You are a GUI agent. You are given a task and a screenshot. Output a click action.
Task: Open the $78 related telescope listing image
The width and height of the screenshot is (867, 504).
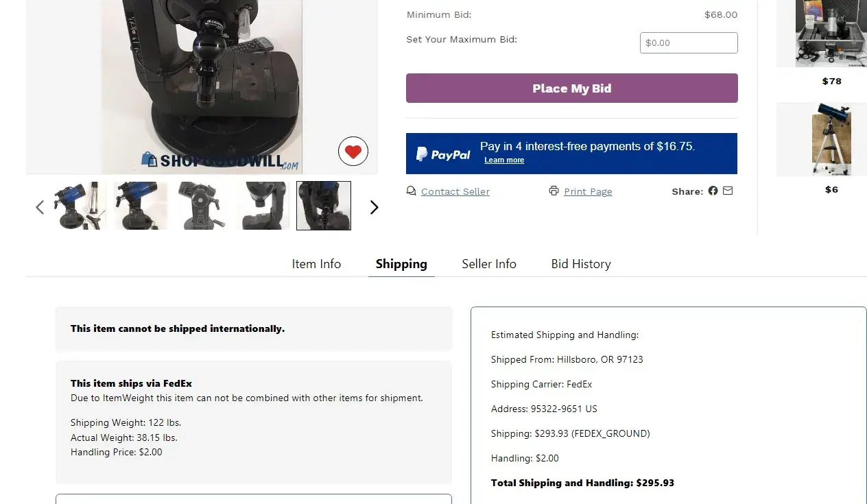point(831,34)
